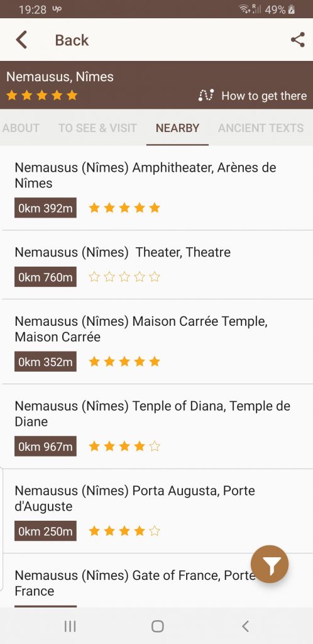Tap the Android home button
313x644 pixels.
click(x=158, y=626)
